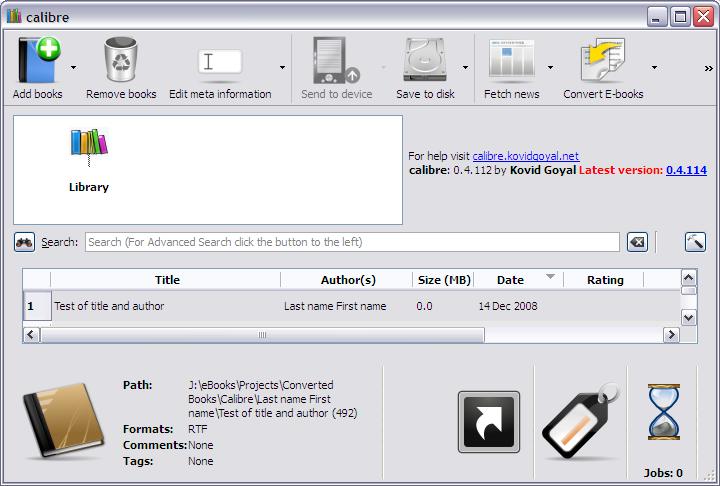Click the 0.4.114 latest version link

tap(686, 170)
